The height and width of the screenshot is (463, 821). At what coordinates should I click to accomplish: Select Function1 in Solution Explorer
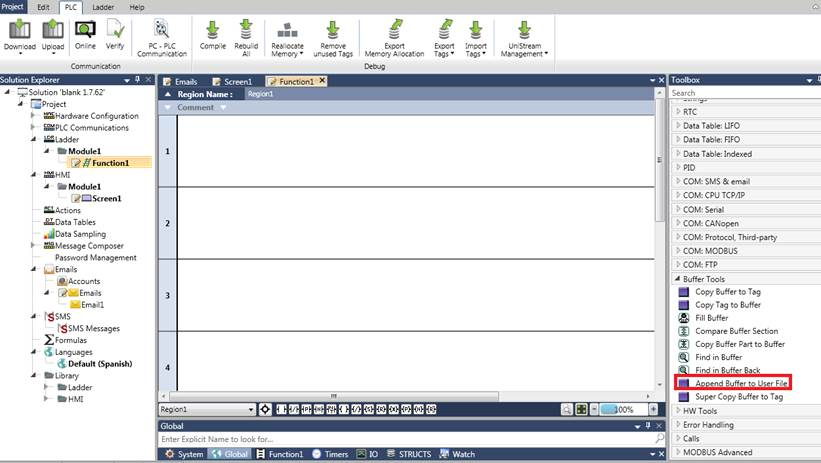(x=110, y=163)
